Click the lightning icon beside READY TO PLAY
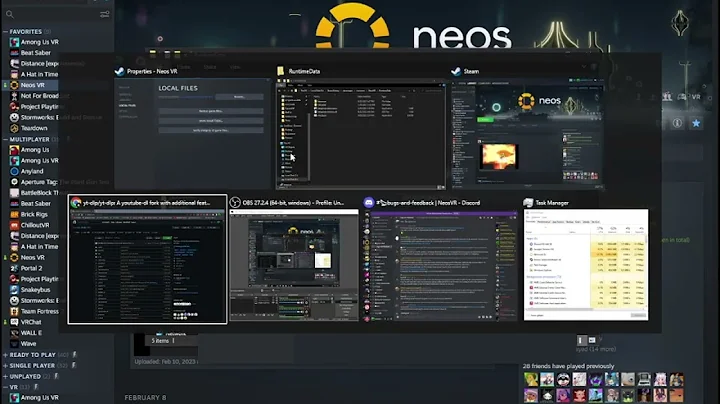Image resolution: width=720 pixels, height=404 pixels. (74, 355)
